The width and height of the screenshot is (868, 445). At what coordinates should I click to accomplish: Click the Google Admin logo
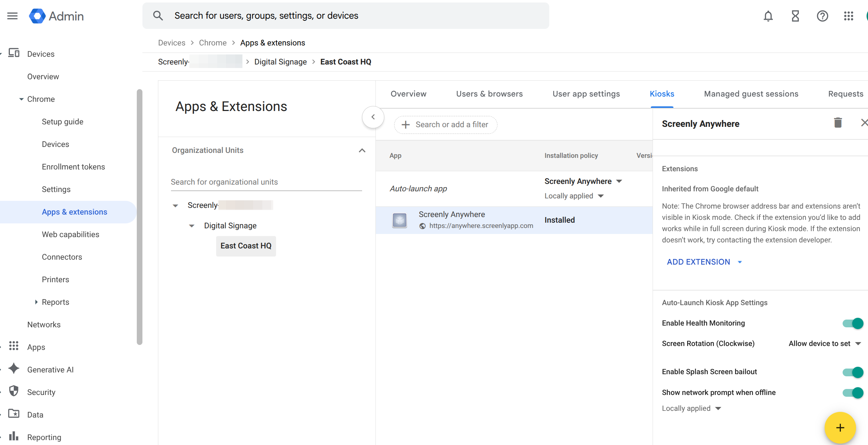[56, 16]
